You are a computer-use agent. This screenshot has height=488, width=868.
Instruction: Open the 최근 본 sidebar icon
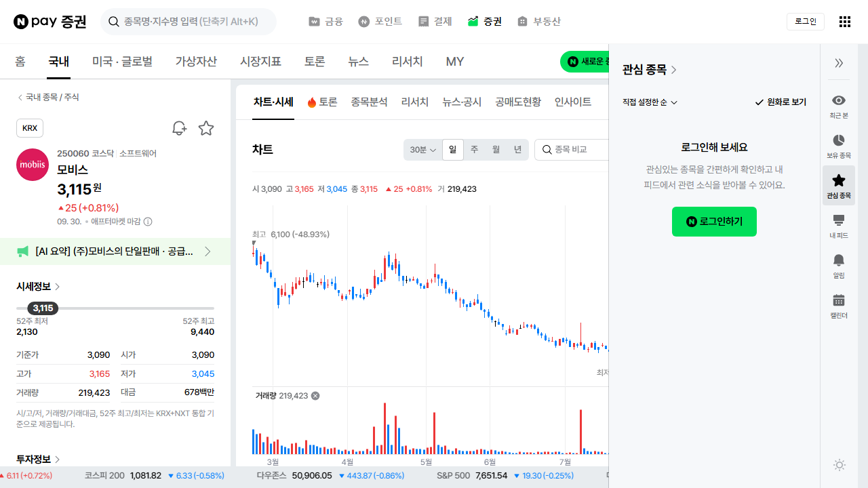[839, 106]
